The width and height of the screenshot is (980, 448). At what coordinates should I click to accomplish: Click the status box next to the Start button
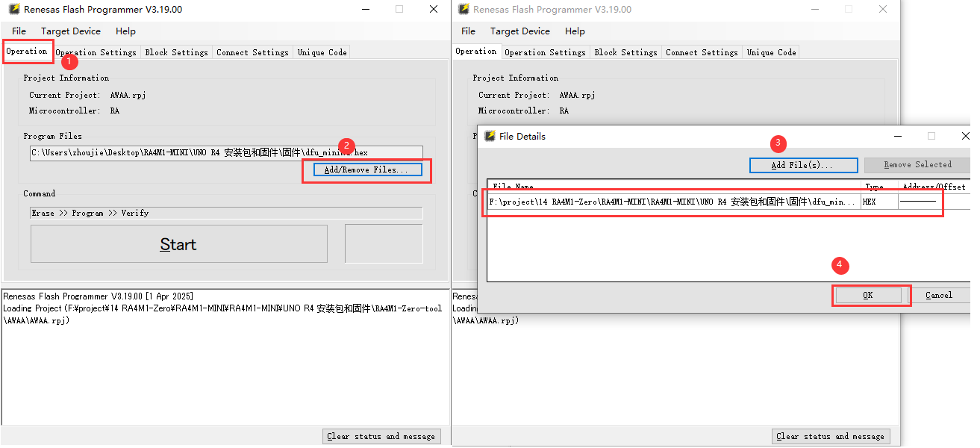coord(384,243)
